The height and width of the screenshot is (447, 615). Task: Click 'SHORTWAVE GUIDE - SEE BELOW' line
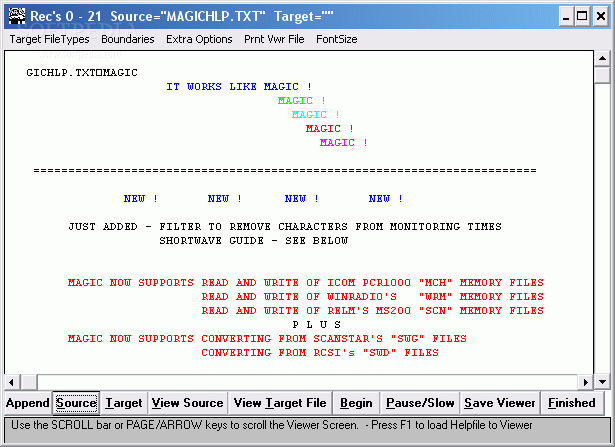[x=253, y=241]
